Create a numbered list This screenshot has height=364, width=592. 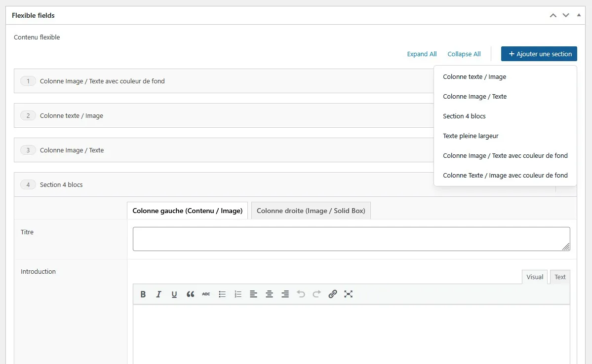coord(238,294)
